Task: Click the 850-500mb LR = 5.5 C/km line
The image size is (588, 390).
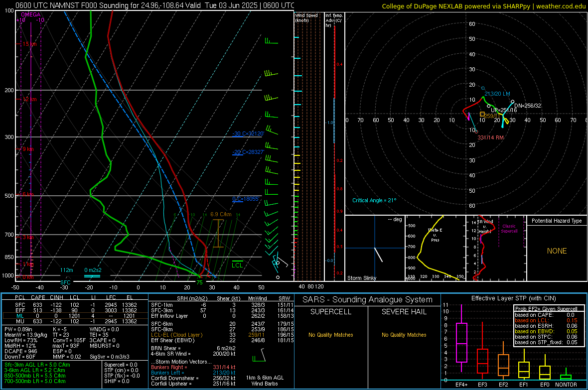Action: pos(35,376)
